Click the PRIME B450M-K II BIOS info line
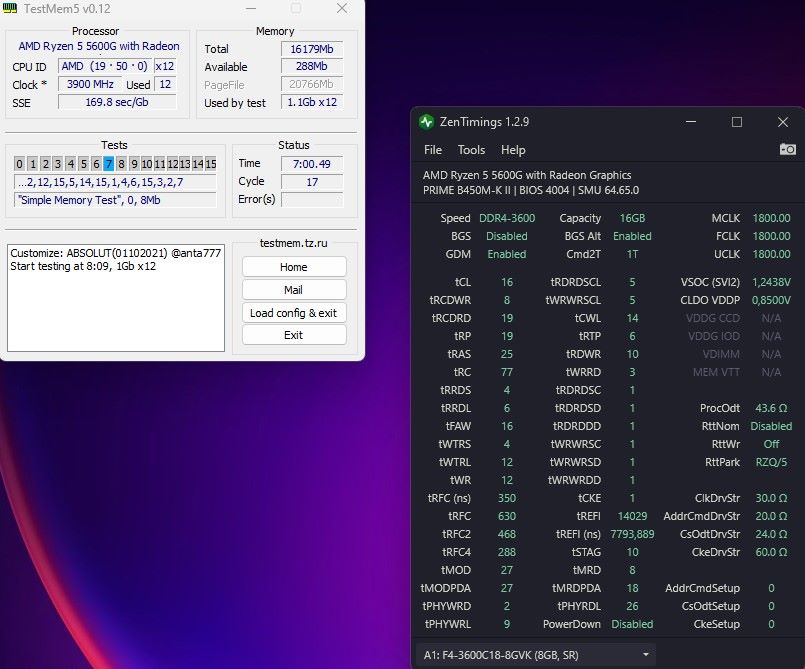Screen dimensions: 805x669 coord(531,190)
